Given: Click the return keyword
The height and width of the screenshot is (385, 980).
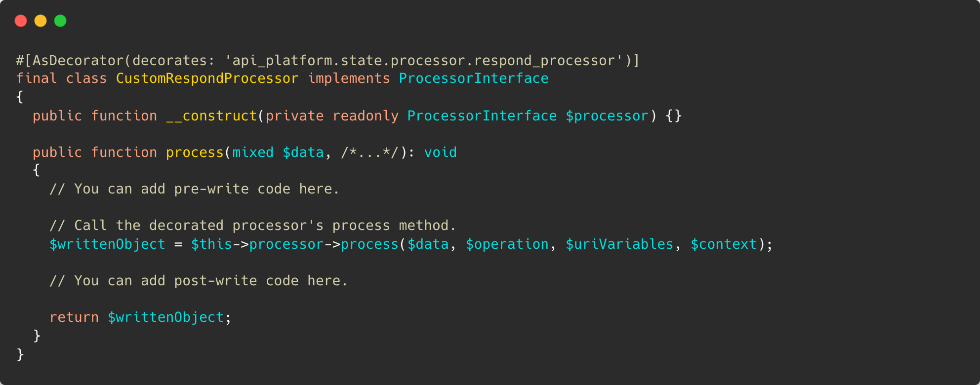Looking at the screenshot, I should [74, 317].
